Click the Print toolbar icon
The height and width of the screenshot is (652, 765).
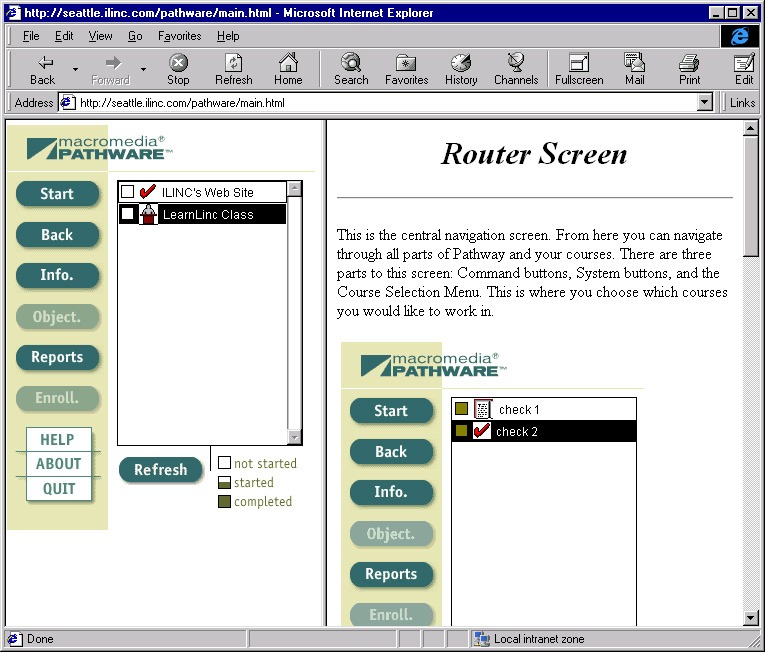click(x=689, y=62)
